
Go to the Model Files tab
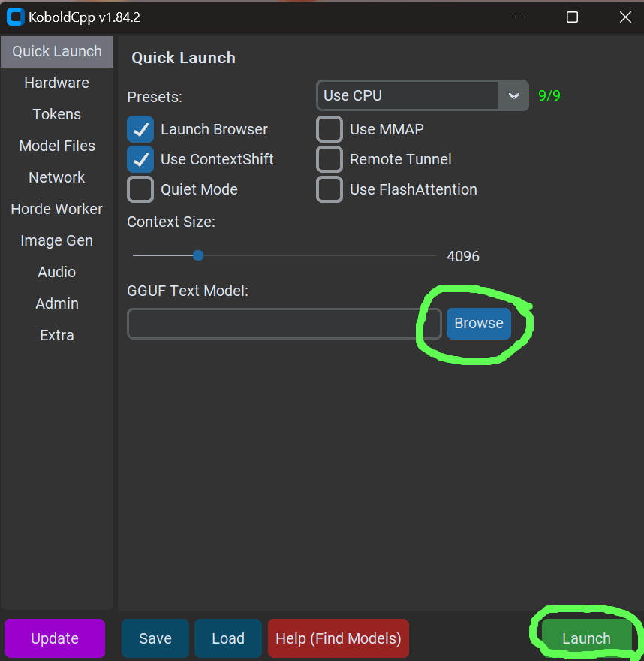57,146
